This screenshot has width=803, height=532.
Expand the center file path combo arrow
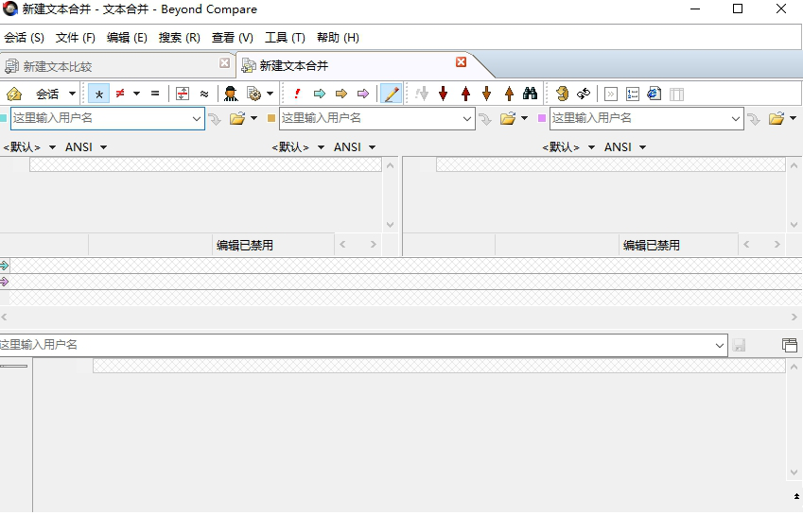(x=467, y=119)
